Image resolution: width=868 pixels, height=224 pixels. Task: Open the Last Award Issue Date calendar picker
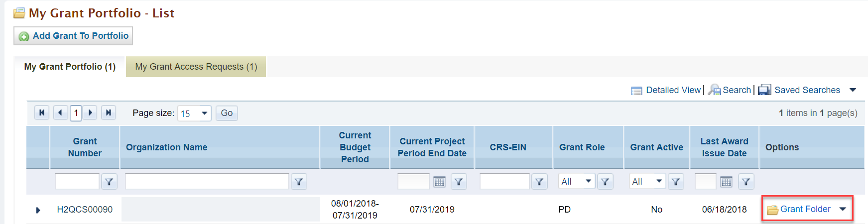click(727, 182)
